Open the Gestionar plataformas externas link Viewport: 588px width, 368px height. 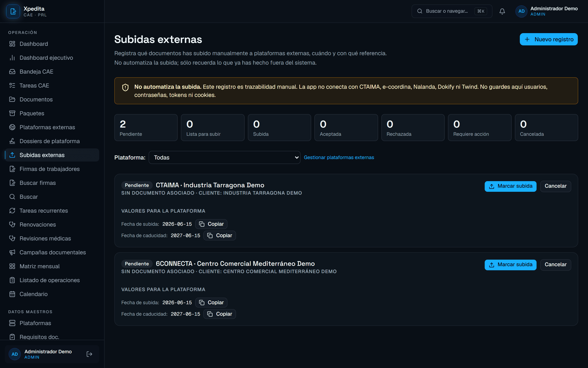coord(339,157)
